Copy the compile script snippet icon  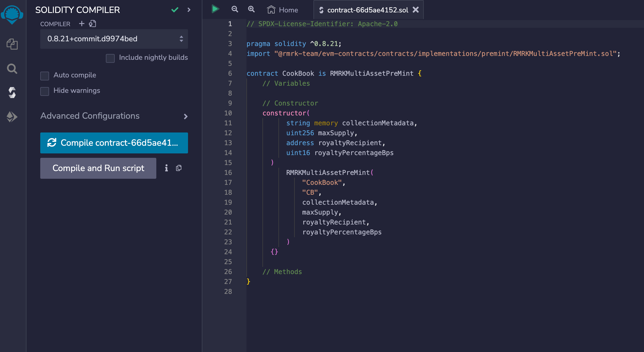(179, 168)
